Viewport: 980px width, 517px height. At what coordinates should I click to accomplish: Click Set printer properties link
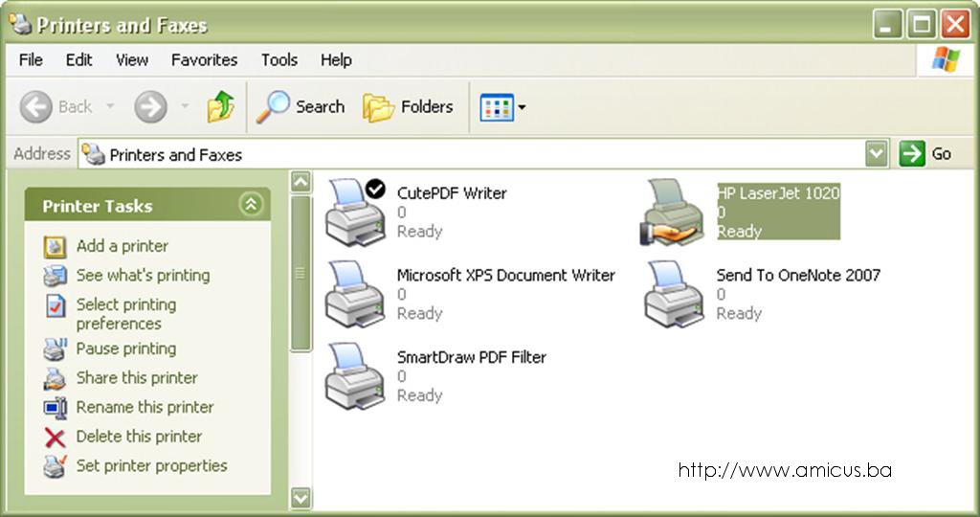152,466
